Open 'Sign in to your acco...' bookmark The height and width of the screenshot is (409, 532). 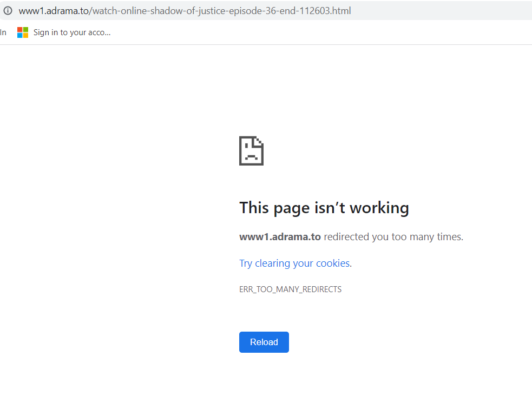(x=71, y=32)
